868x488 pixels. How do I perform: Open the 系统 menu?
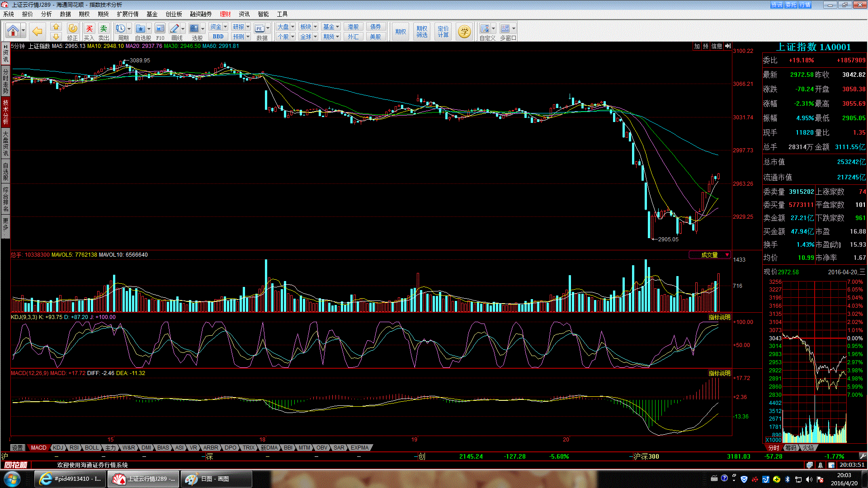(x=9, y=14)
